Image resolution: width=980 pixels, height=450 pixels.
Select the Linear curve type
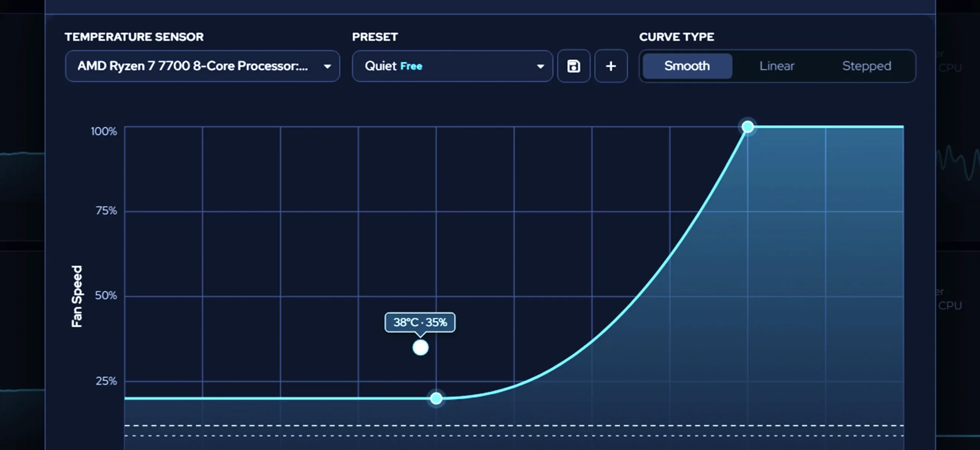[777, 66]
